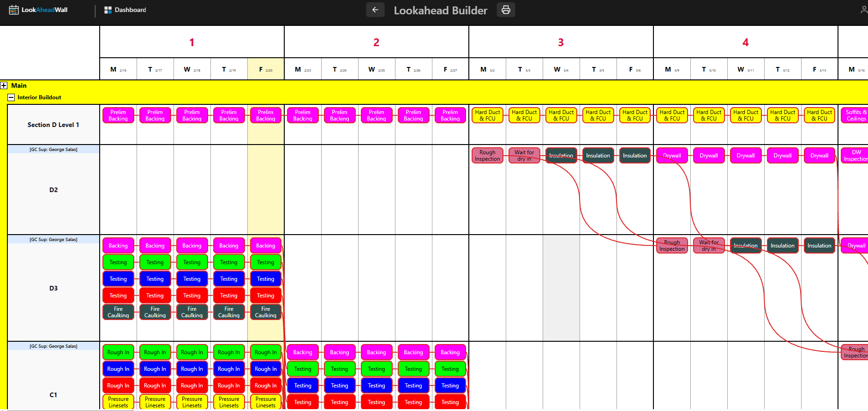The width and height of the screenshot is (868, 411).
Task: Open C1 green Testing card on Tuesday 2/24
Action: point(340,369)
